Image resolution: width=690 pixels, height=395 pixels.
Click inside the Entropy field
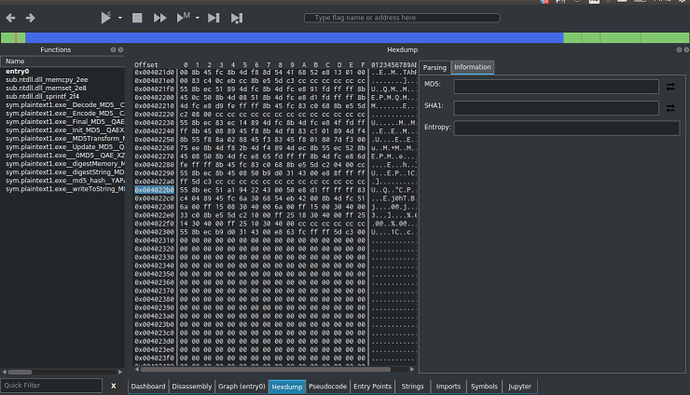567,128
